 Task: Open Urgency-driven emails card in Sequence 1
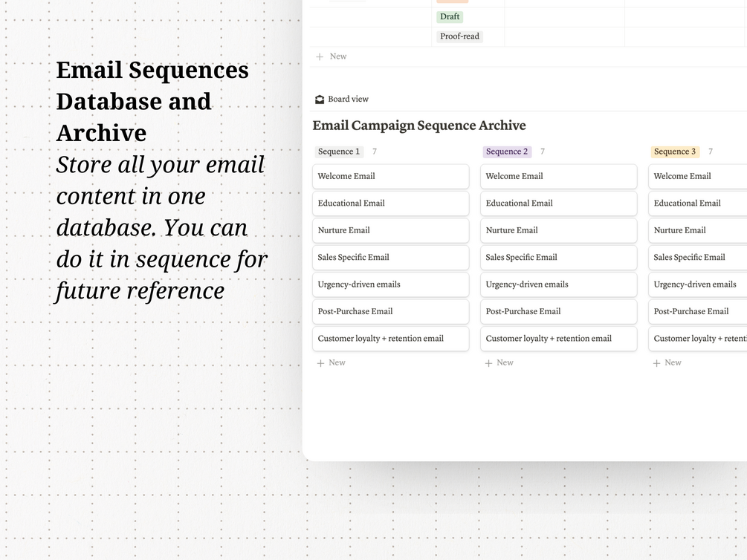(x=391, y=284)
